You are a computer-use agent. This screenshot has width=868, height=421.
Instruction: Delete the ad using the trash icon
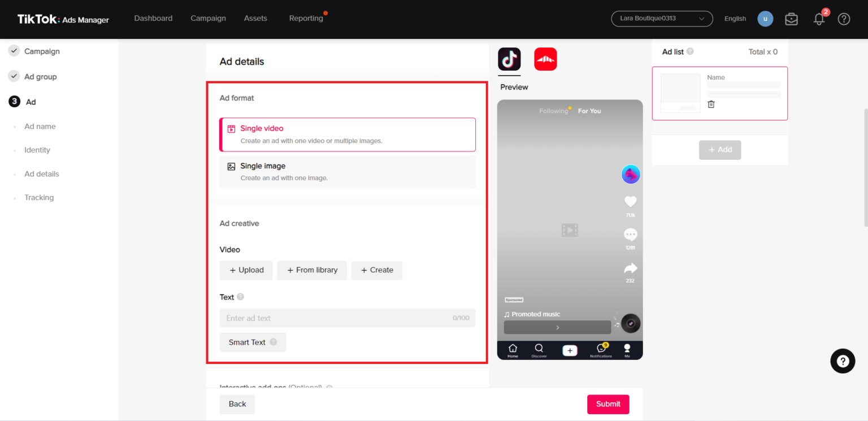click(x=711, y=104)
